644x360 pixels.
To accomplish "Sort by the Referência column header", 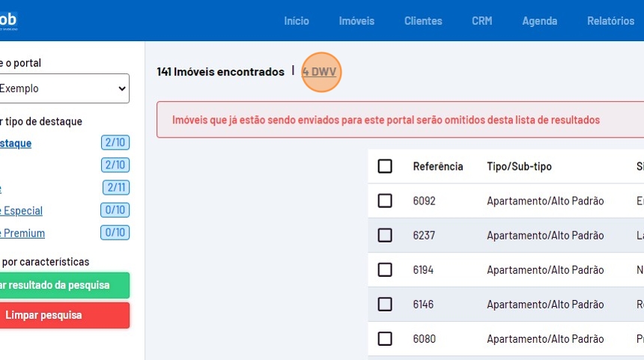I will (438, 166).
